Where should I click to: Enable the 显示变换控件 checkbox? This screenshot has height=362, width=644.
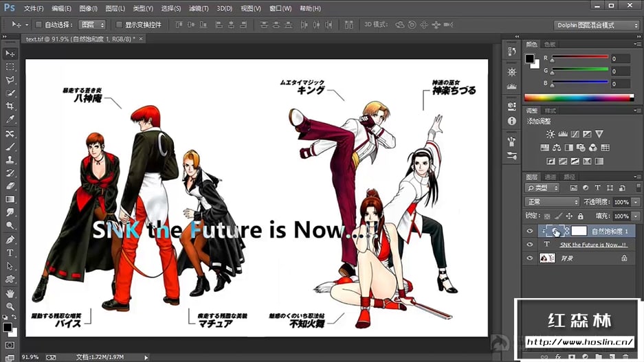(x=119, y=25)
